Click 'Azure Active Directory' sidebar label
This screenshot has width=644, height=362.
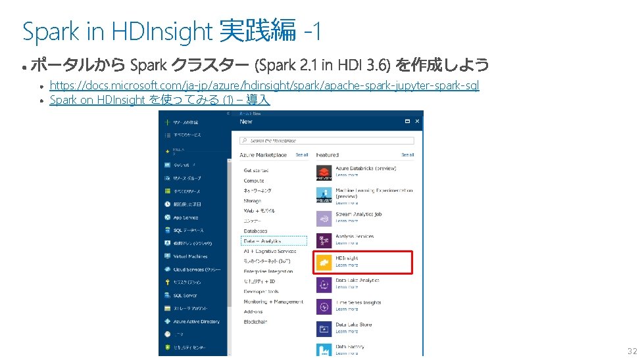(x=196, y=322)
